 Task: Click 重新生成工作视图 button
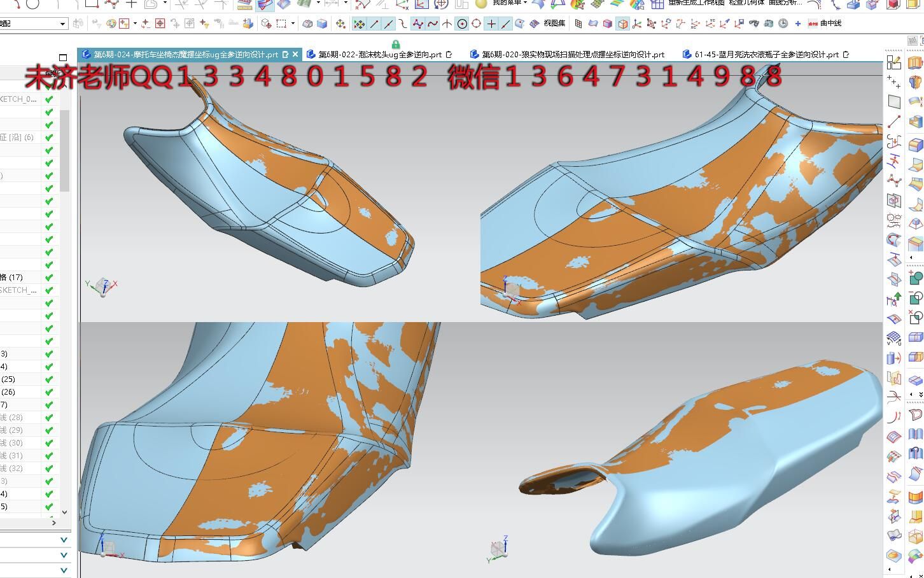(696, 3)
